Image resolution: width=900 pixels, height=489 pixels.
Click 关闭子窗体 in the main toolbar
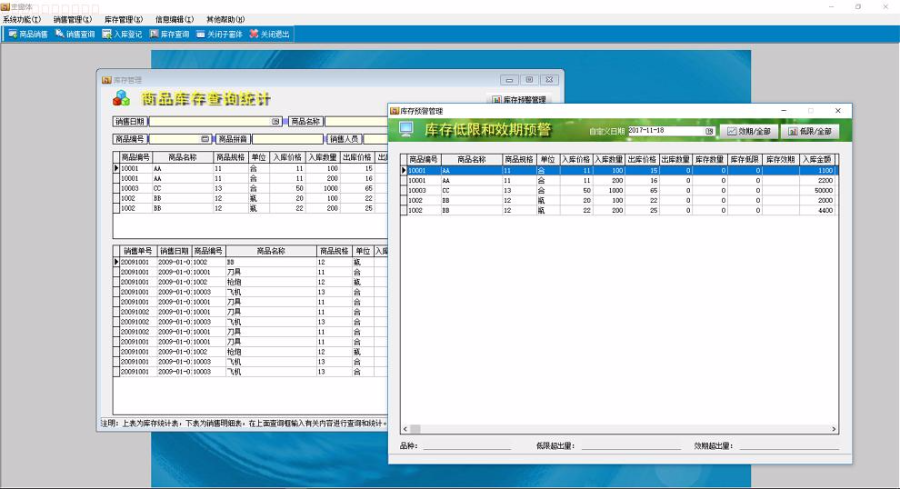219,34
